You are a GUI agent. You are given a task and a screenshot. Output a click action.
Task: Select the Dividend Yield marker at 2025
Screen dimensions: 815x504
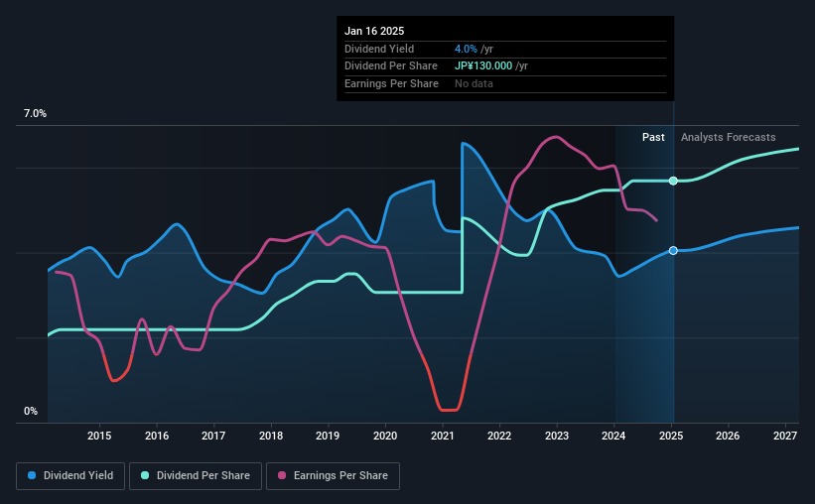(673, 250)
